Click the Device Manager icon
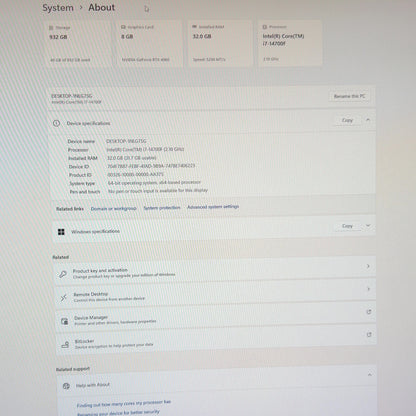The image size is (416, 416). [64, 321]
